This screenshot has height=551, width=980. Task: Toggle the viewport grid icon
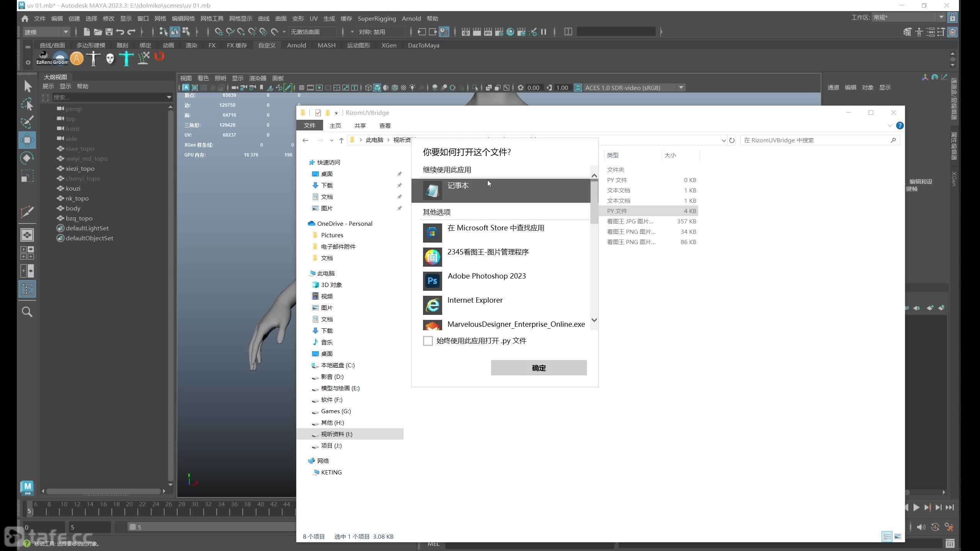302,88
